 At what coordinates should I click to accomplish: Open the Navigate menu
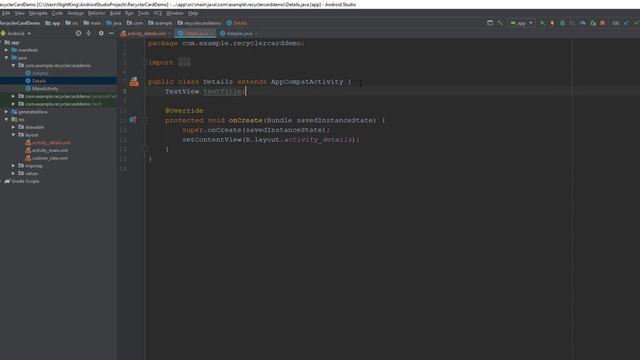[x=38, y=13]
